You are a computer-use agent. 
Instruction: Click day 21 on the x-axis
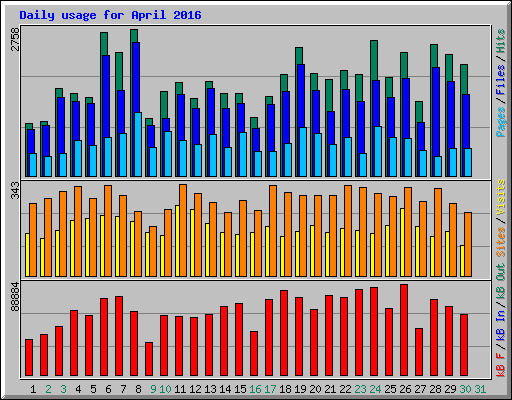[330, 389]
